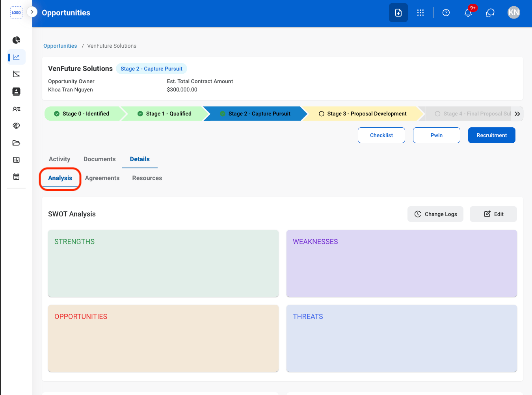Open the apps grid icon
This screenshot has height=395, width=532.
[x=420, y=13]
